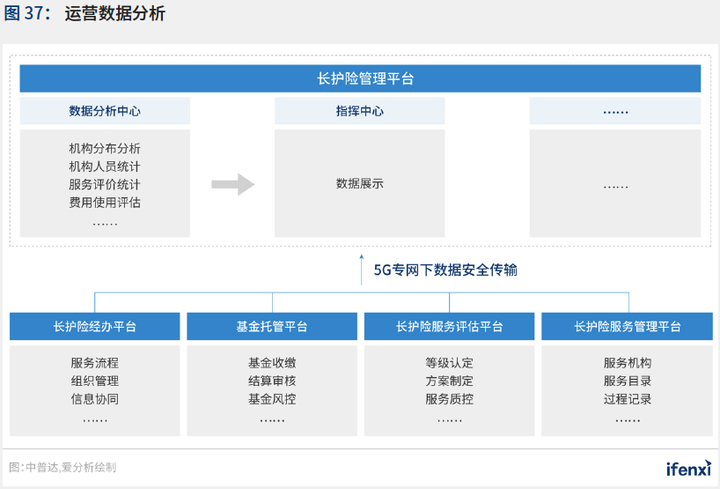
Task: Click the 图:中普达,爱分析绘制 source note
Action: coord(62,467)
